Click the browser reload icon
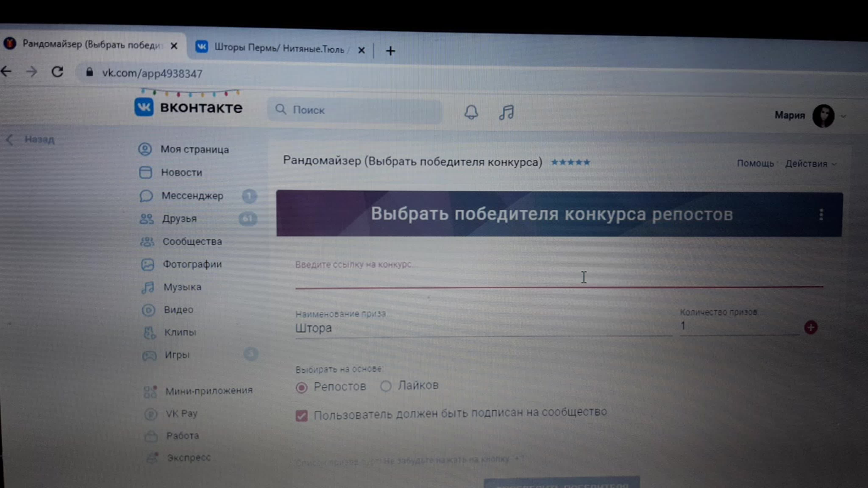This screenshot has width=868, height=488. point(57,72)
